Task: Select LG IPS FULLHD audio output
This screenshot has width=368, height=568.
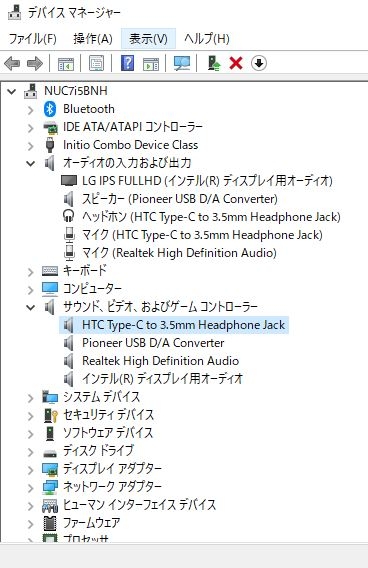Action: click(207, 180)
